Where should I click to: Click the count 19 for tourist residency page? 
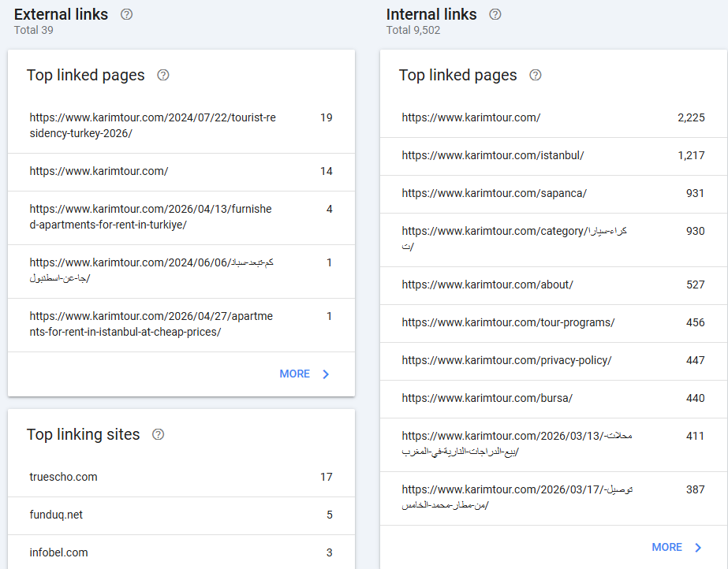327,117
